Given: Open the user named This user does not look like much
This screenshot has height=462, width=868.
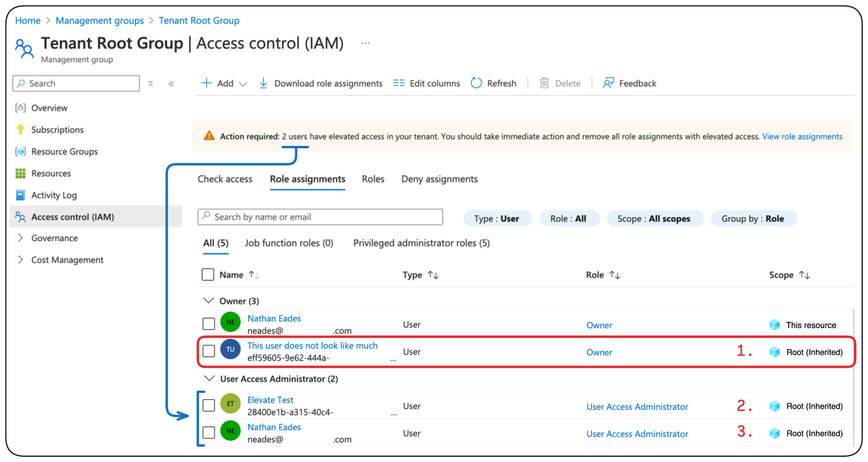Looking at the screenshot, I should (312, 346).
